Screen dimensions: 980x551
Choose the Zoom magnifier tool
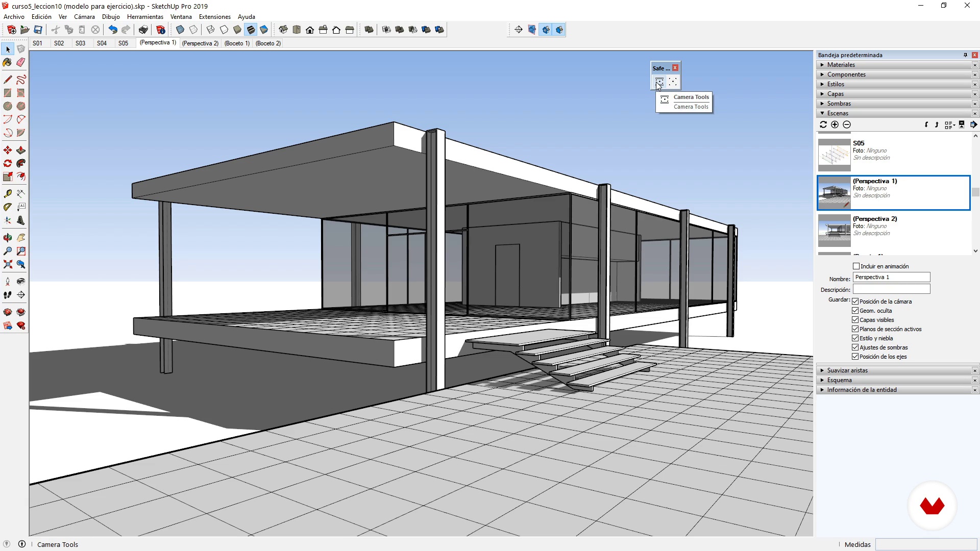pos(8,251)
